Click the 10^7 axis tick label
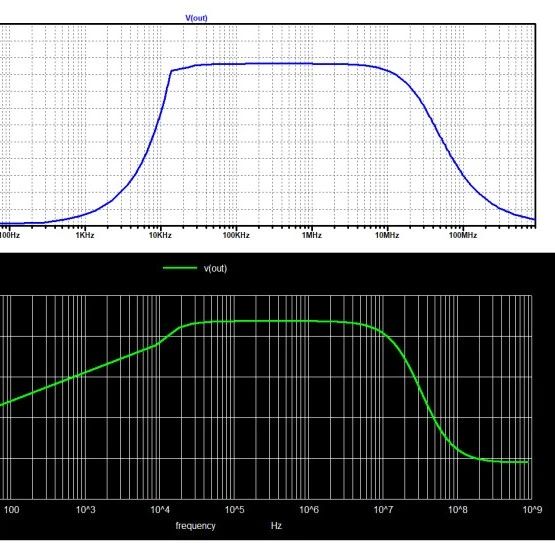 coord(383,510)
